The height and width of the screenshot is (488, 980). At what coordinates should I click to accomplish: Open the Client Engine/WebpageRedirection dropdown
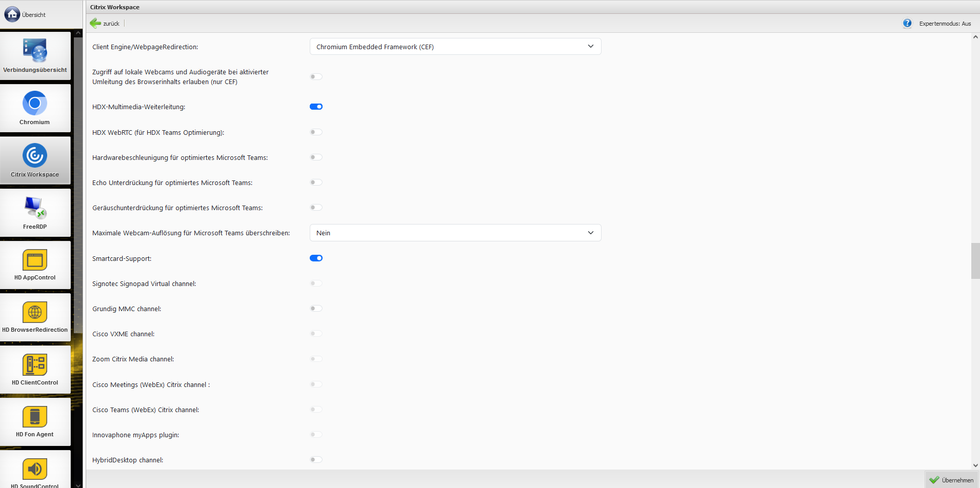pos(455,47)
